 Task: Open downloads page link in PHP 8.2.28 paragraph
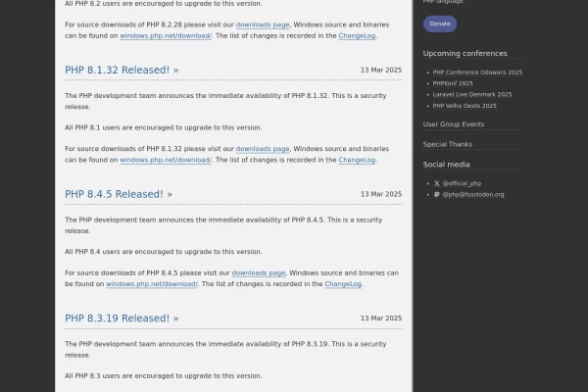tap(263, 24)
